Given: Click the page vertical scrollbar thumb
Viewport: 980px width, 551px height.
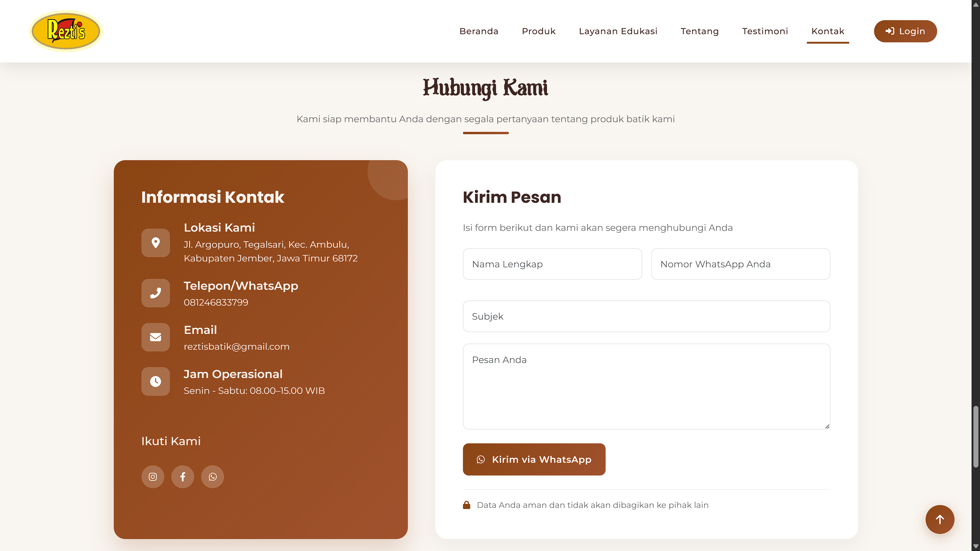Looking at the screenshot, I should coord(975,436).
